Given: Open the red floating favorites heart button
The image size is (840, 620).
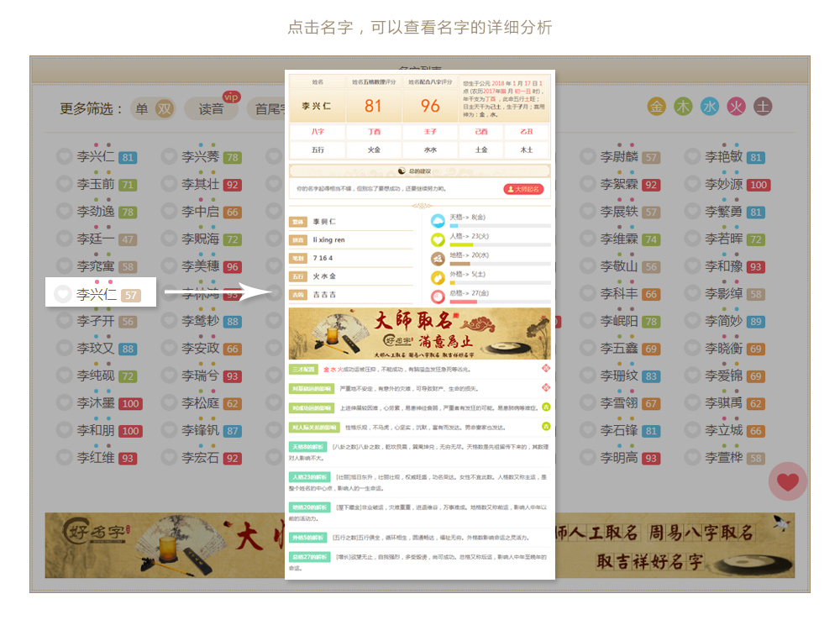Looking at the screenshot, I should tap(787, 481).
